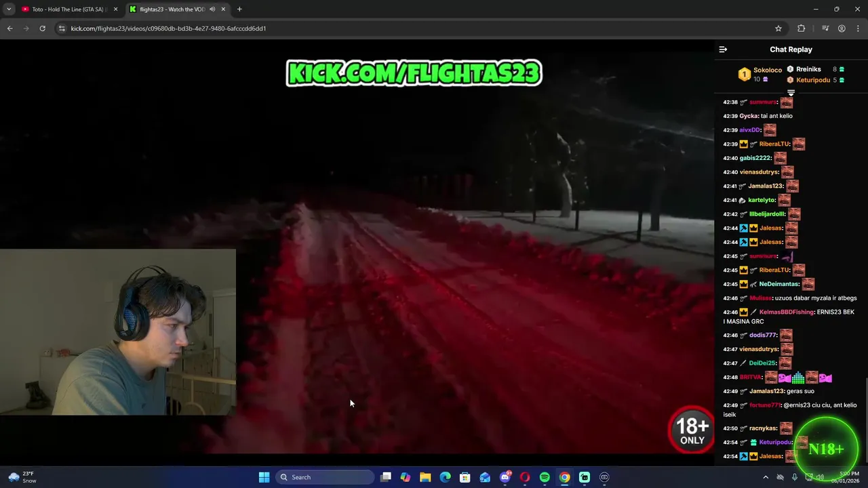Open the green app icon beside Chrome in the taskbar
The height and width of the screenshot is (488, 868).
[585, 477]
